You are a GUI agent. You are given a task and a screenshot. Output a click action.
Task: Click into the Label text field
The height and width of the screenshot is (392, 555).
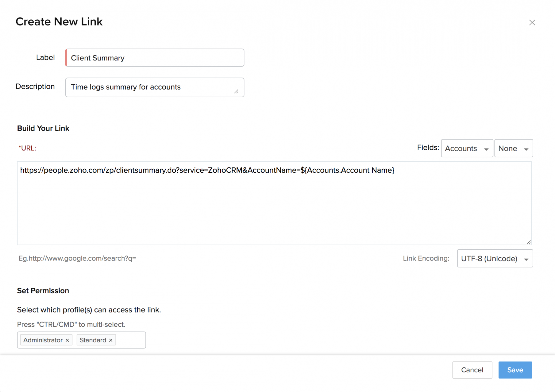[155, 58]
